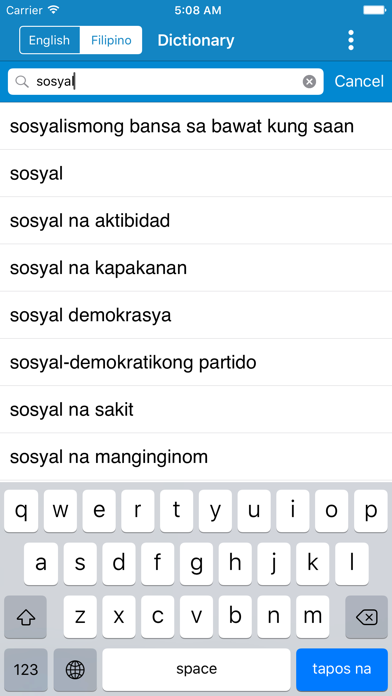Tap the space bar key
The height and width of the screenshot is (696, 392).
tap(196, 669)
